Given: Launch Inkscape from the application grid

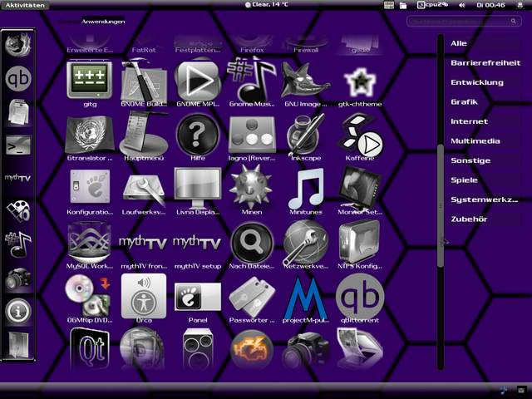Looking at the screenshot, I should pyautogui.click(x=305, y=135).
